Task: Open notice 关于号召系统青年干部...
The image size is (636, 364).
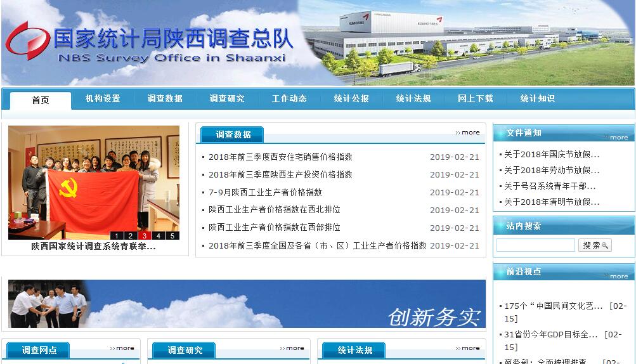Action: pos(550,186)
